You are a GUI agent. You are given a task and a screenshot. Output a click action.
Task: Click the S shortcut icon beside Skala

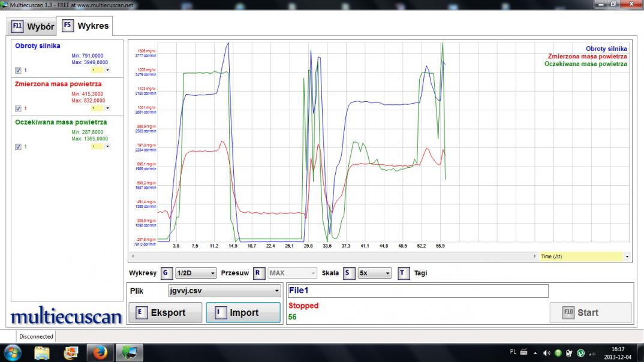pyautogui.click(x=348, y=273)
